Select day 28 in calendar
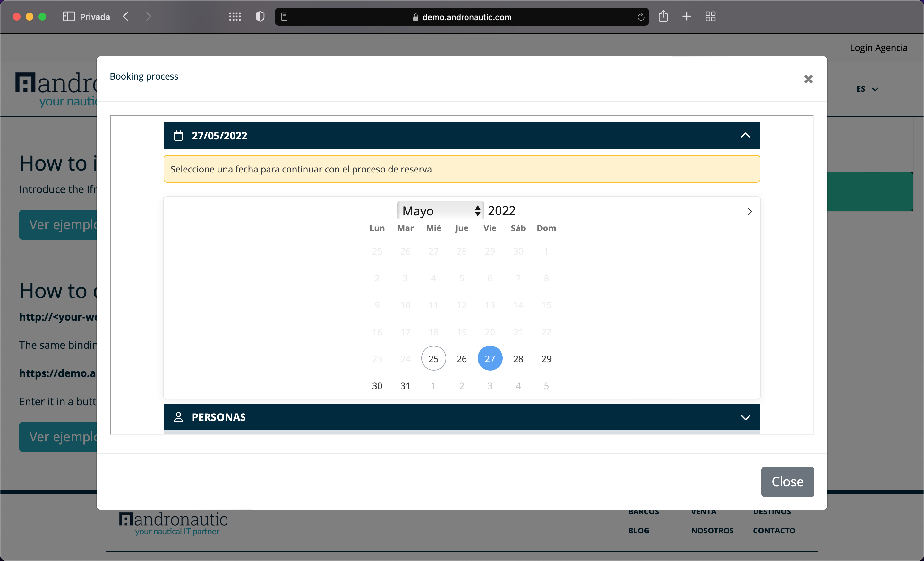Image resolution: width=924 pixels, height=561 pixels. pyautogui.click(x=518, y=359)
